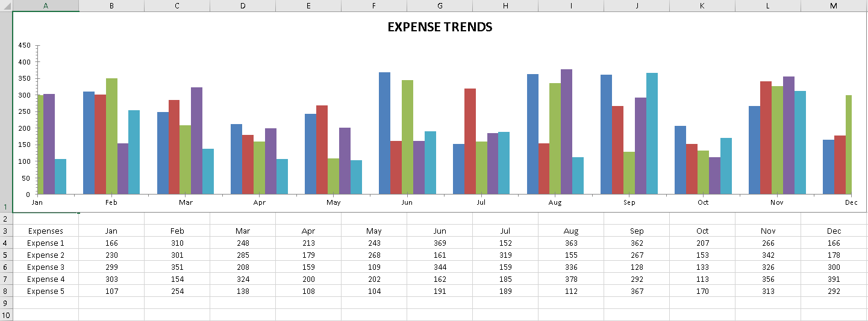Click the purple bar for Aug

point(566,131)
